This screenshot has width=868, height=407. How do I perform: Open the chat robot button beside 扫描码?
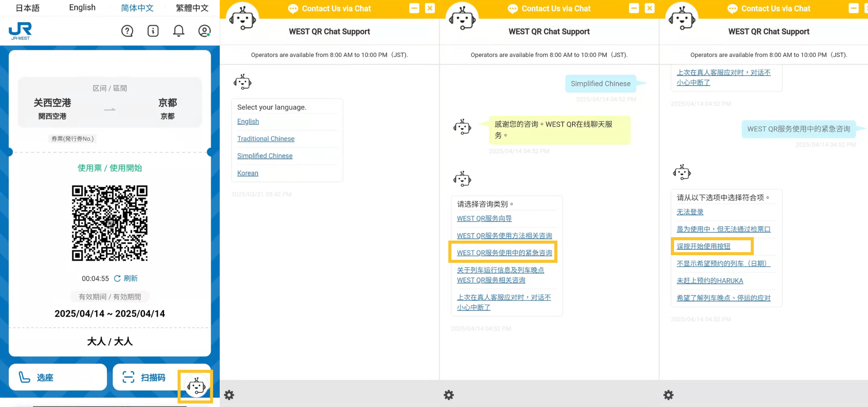196,387
